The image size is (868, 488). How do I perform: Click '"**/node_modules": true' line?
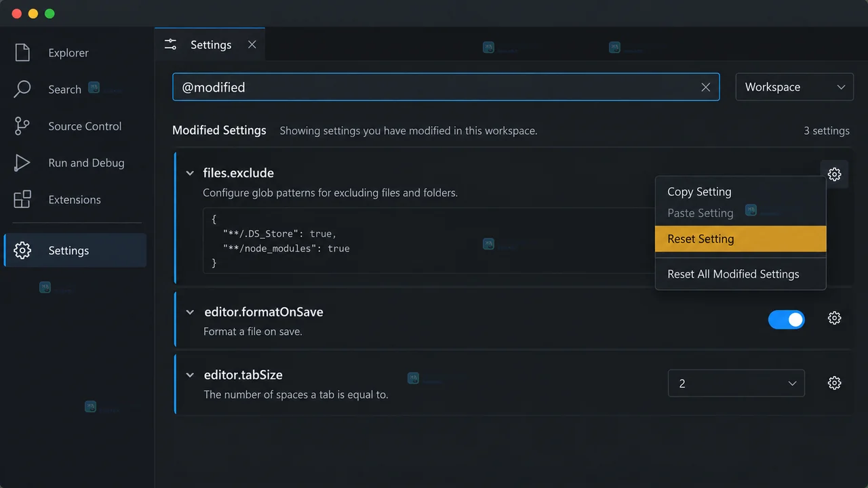point(286,249)
